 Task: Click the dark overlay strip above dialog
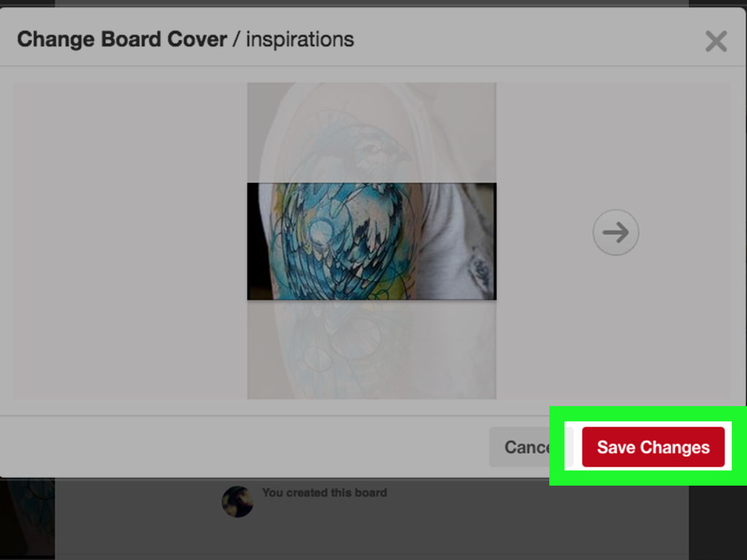pyautogui.click(x=371, y=3)
